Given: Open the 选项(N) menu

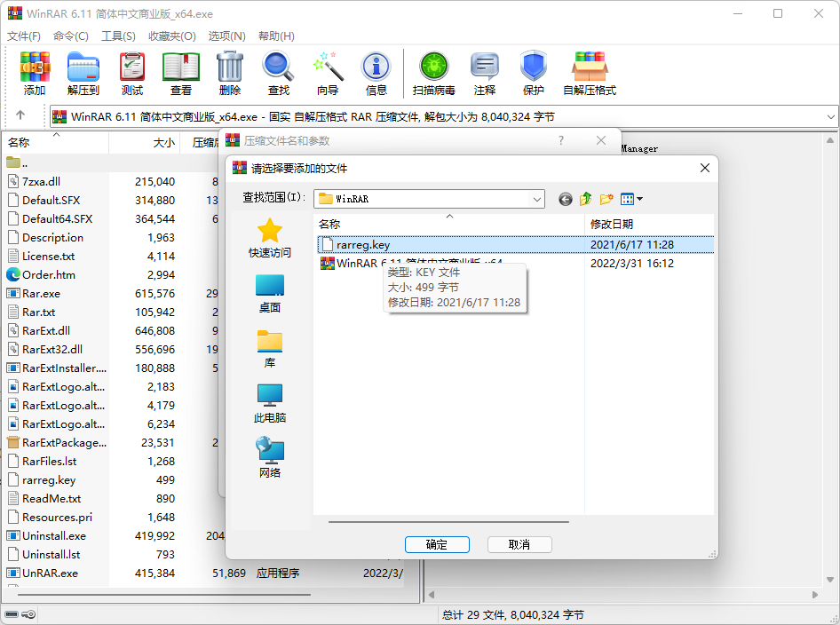Looking at the screenshot, I should (x=226, y=36).
